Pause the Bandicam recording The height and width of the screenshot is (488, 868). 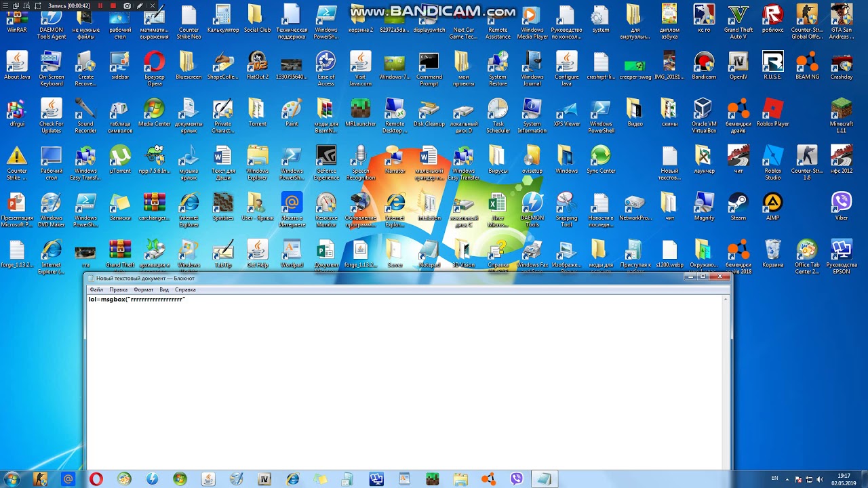click(100, 5)
